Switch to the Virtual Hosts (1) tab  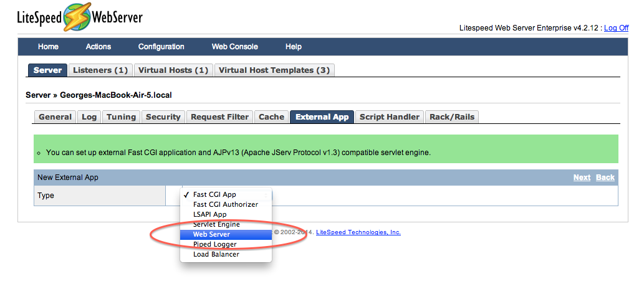(x=173, y=70)
